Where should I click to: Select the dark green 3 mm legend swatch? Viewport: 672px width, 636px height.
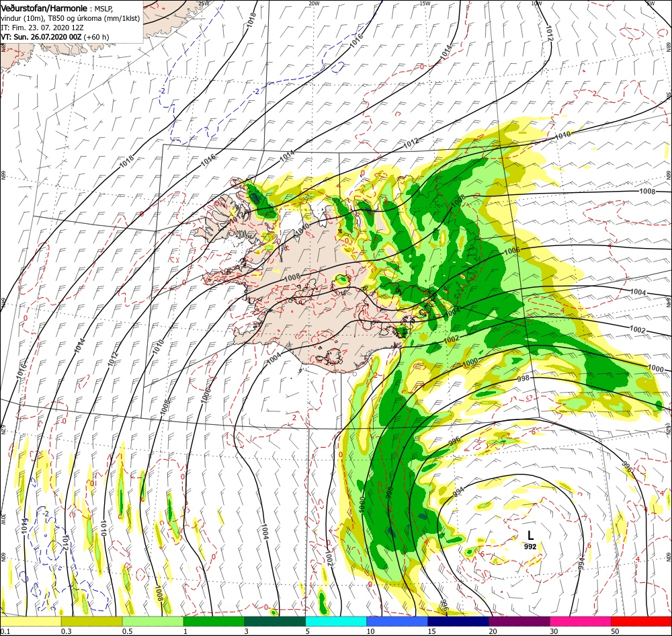click(x=275, y=621)
